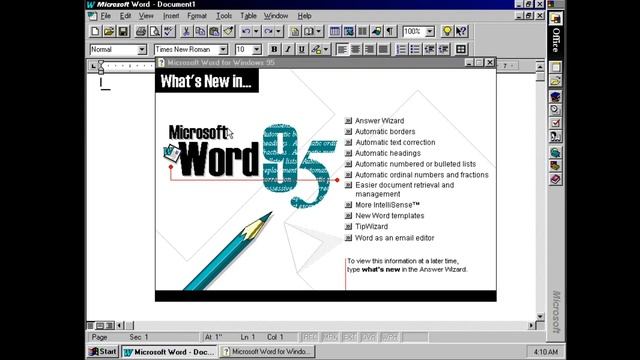Open the Tools menu
The height and width of the screenshot is (360, 640).
(x=224, y=16)
